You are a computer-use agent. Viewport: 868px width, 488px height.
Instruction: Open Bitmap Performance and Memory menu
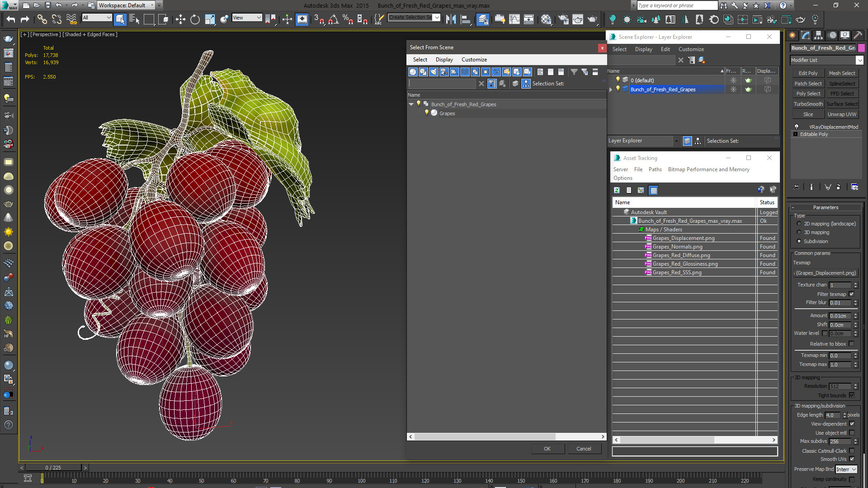708,169
